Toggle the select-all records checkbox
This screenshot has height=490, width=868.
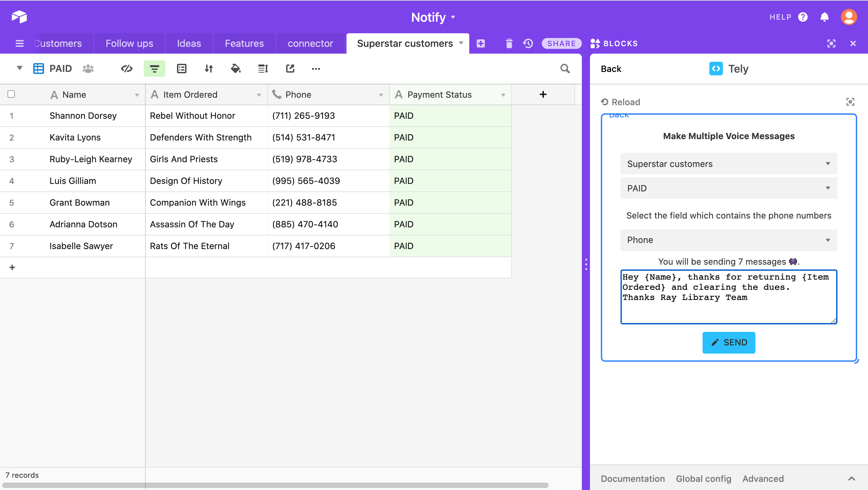[x=11, y=94]
